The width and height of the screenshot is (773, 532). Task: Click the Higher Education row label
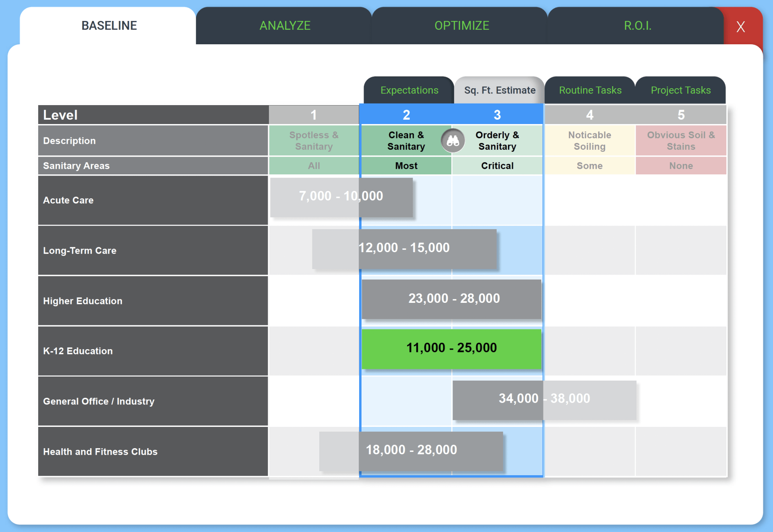[x=153, y=301]
